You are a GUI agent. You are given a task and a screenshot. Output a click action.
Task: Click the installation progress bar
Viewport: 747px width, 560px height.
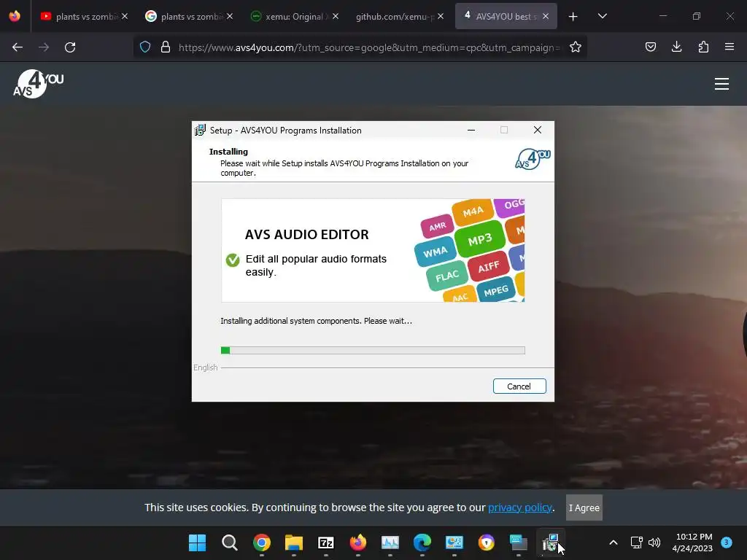tap(373, 351)
